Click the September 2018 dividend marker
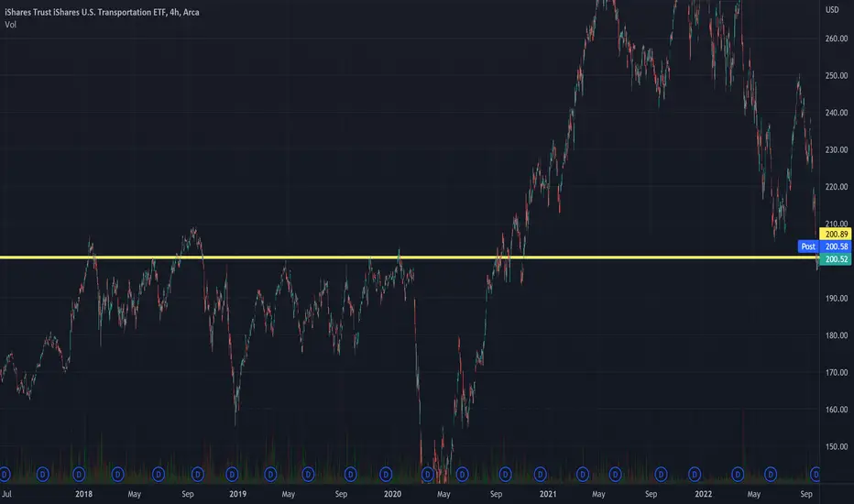Screen dimensions: 854x504 (198, 475)
